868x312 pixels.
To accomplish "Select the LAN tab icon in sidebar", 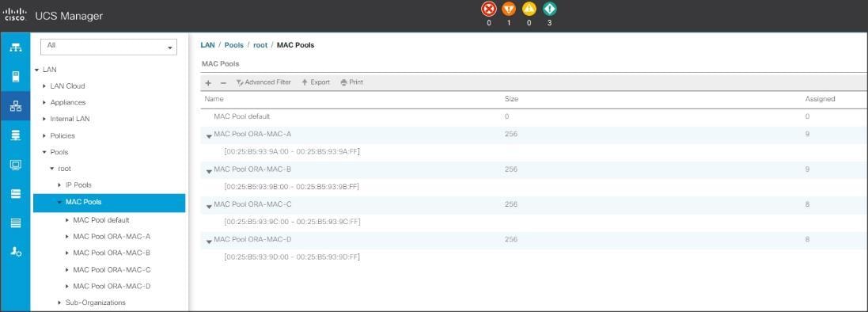I will click(16, 106).
